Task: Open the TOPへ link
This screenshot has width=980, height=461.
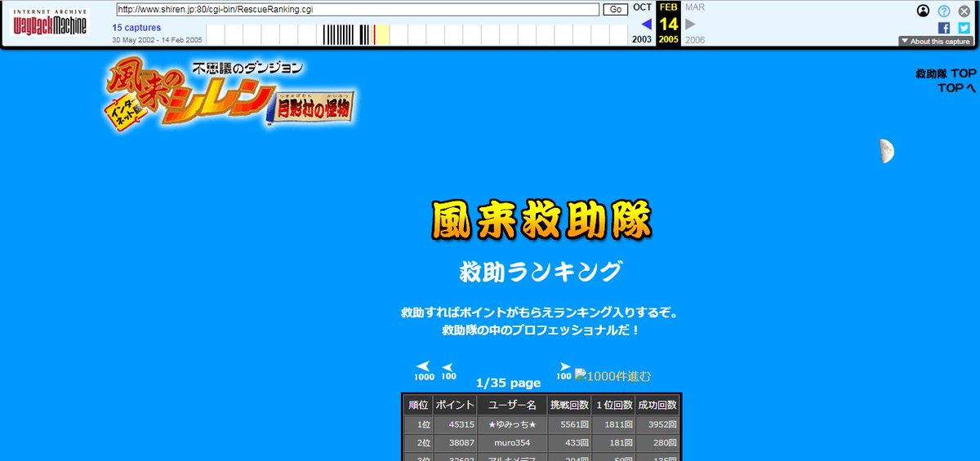Action: tap(957, 88)
